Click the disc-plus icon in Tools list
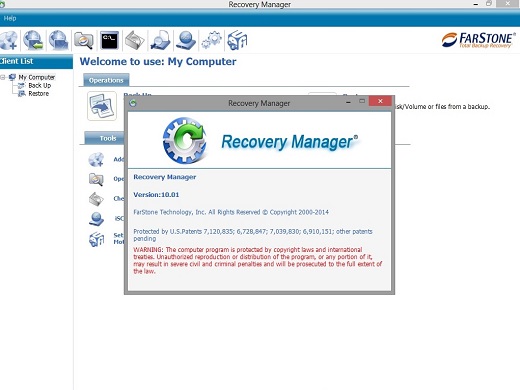Viewport: 520px width, 390px height. 96,159
